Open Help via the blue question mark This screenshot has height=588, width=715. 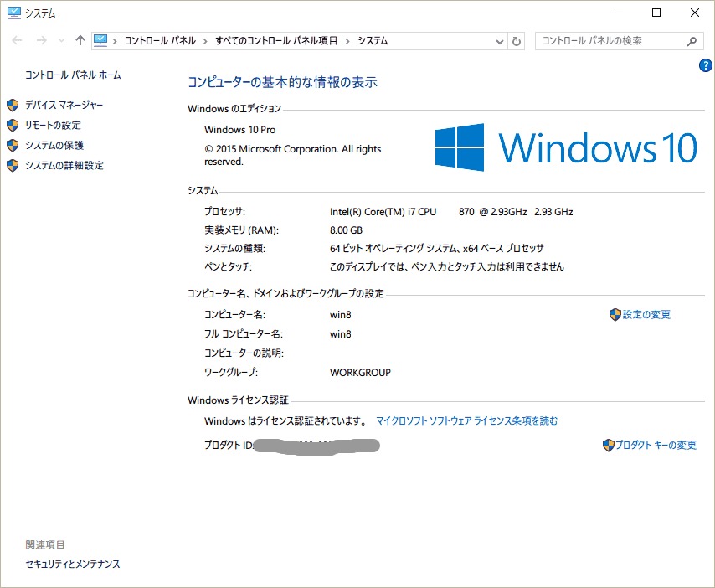pyautogui.click(x=705, y=66)
